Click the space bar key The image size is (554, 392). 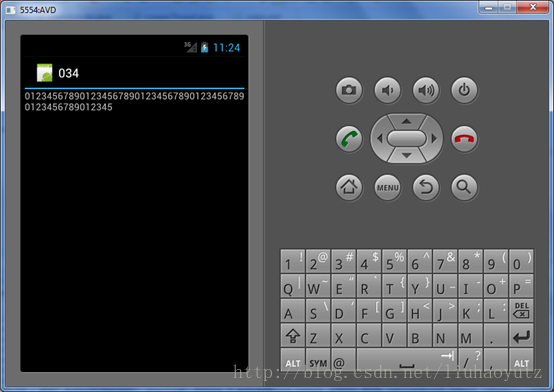pos(407,359)
